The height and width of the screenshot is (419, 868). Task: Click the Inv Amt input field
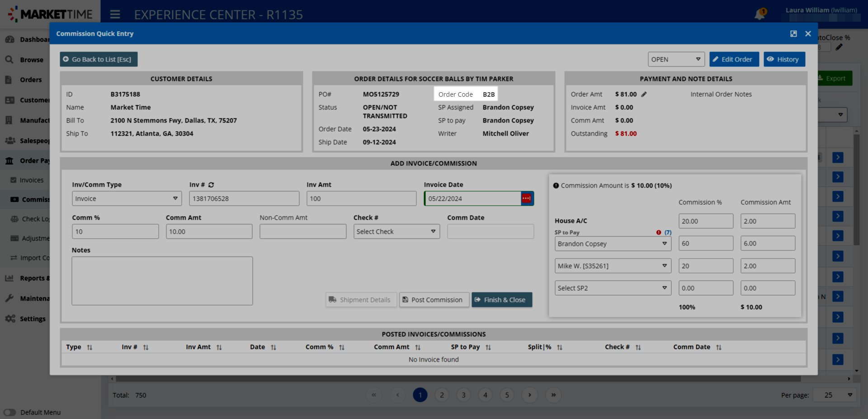pos(361,198)
